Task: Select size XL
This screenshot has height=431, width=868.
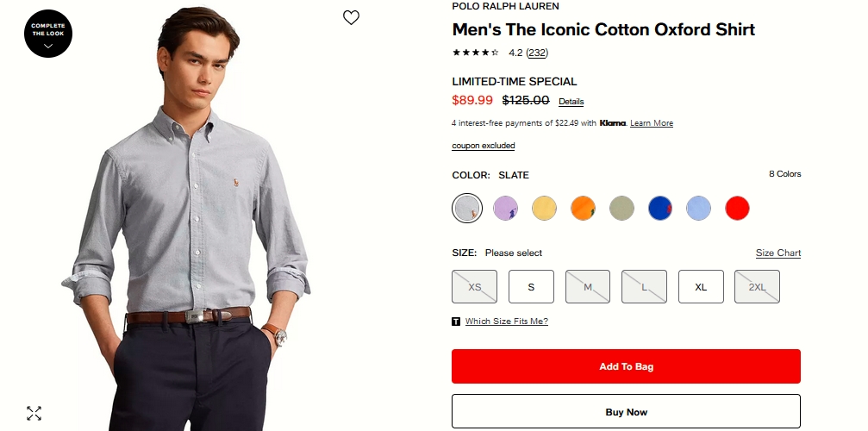Action: click(x=701, y=287)
